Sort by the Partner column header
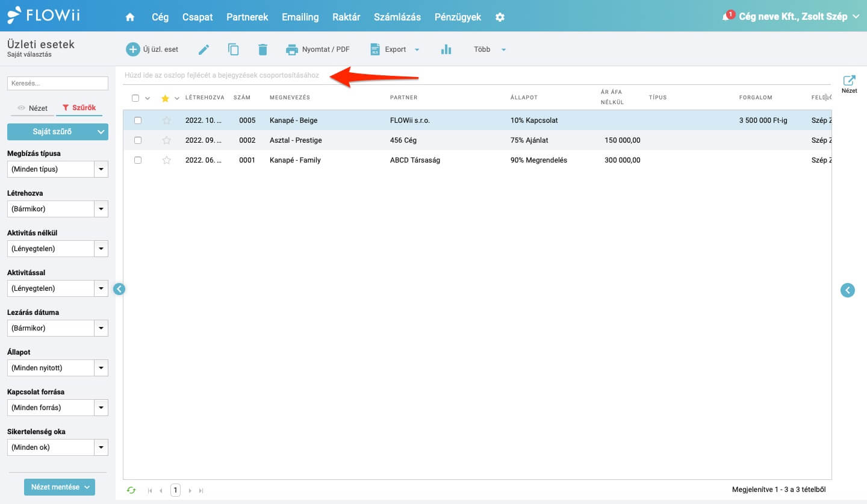This screenshot has width=867, height=504. click(403, 98)
